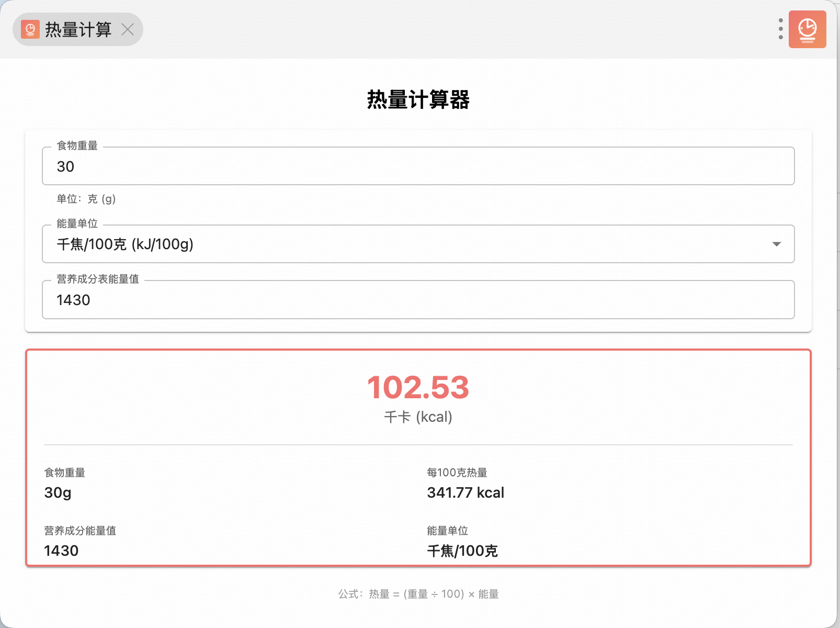Switch to the 热量计算 tab
This screenshot has width=840, height=628.
(78, 29)
